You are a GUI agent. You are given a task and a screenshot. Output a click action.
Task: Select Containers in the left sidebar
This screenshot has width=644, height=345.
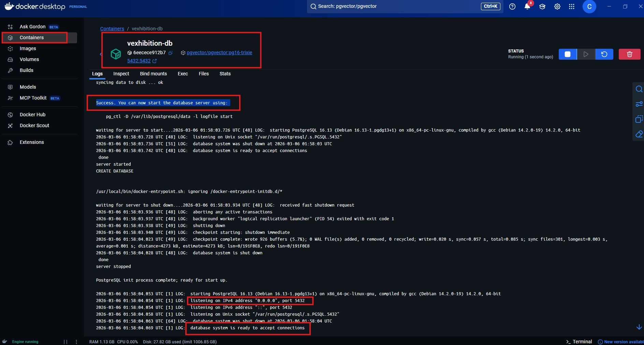[39, 37]
